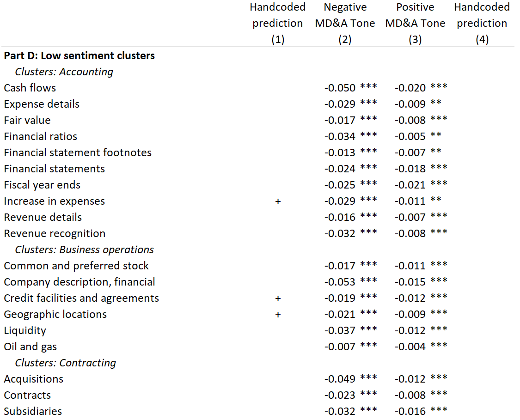Click the plus sign next to Increase in expenses
Screen dimensions: 520x420
(278, 201)
